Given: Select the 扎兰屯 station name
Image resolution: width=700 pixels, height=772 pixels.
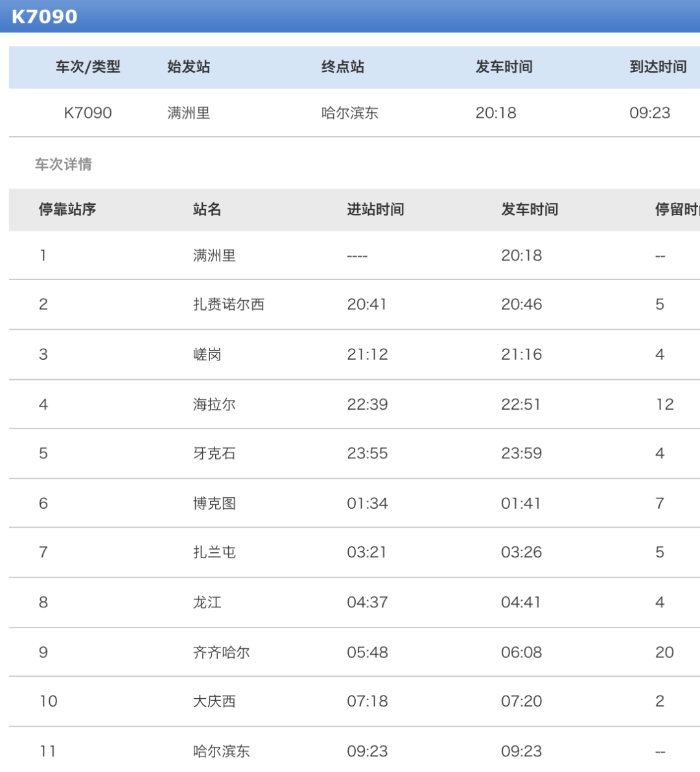Looking at the screenshot, I should [x=214, y=552].
